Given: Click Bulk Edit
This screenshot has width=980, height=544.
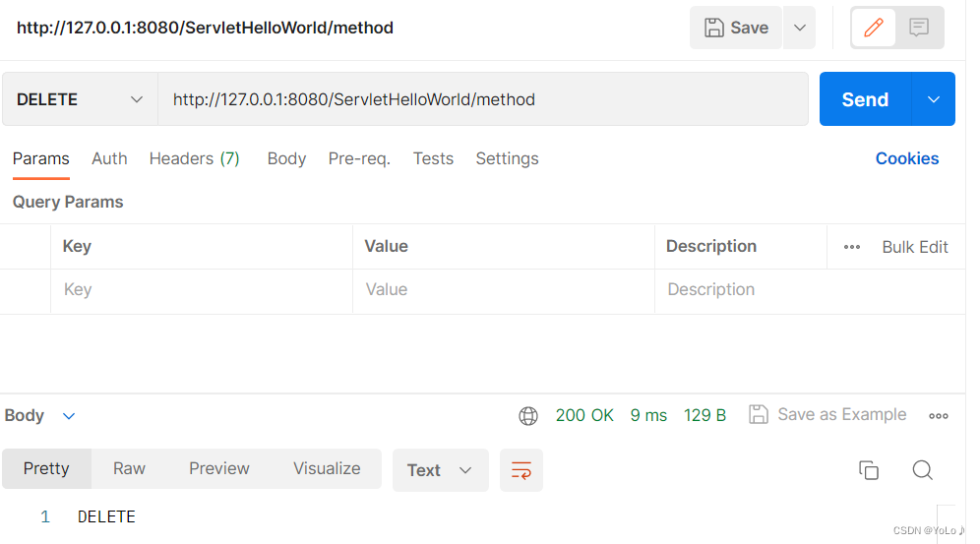Looking at the screenshot, I should (x=915, y=247).
